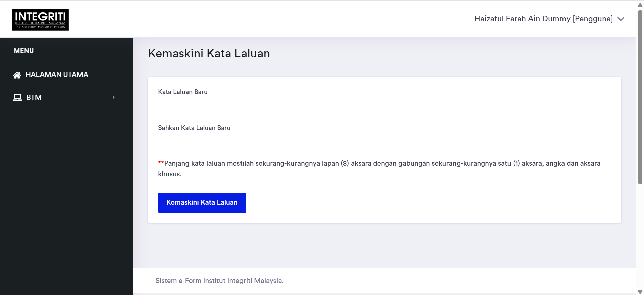Click the MENU header in the sidebar
The image size is (644, 295).
[24, 51]
